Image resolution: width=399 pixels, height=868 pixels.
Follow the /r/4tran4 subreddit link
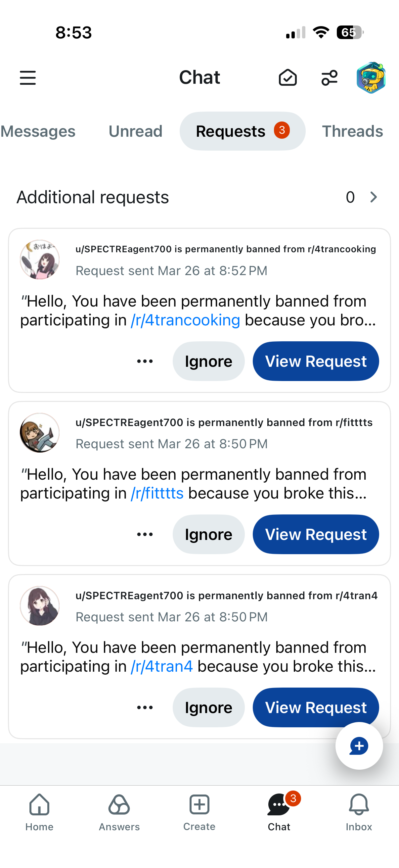(x=162, y=666)
